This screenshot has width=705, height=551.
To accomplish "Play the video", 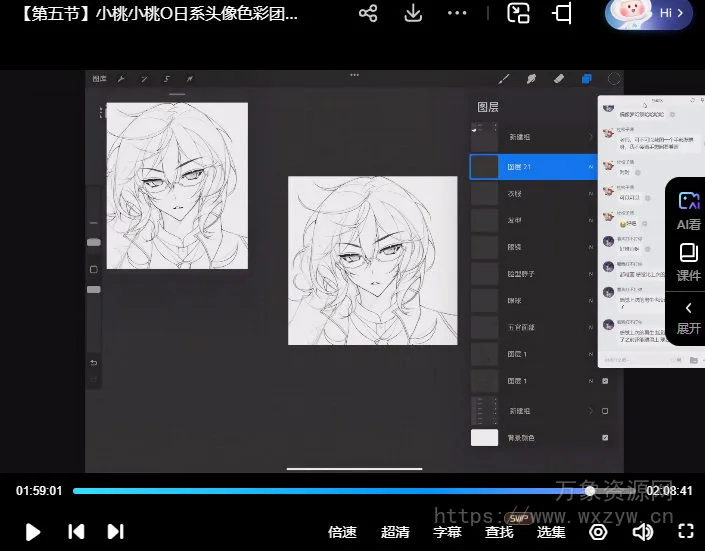I will [x=32, y=532].
